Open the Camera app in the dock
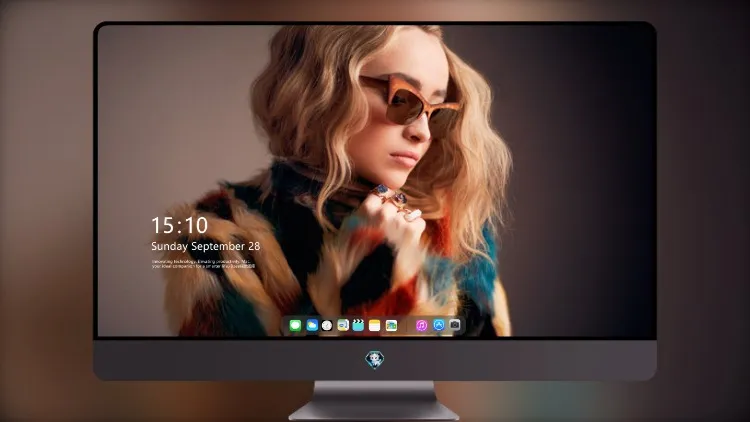The image size is (750, 422). [455, 325]
